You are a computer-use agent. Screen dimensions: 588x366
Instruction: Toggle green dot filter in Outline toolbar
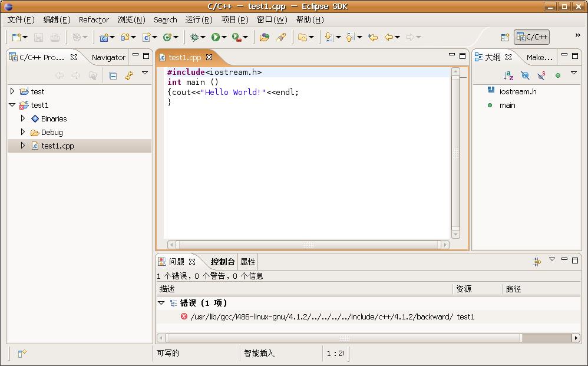(557, 75)
